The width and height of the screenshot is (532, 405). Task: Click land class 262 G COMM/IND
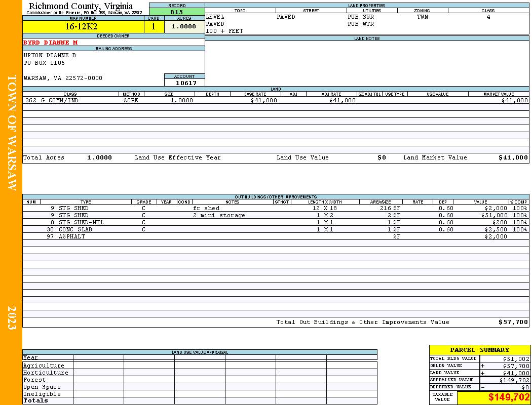pyautogui.click(x=52, y=101)
